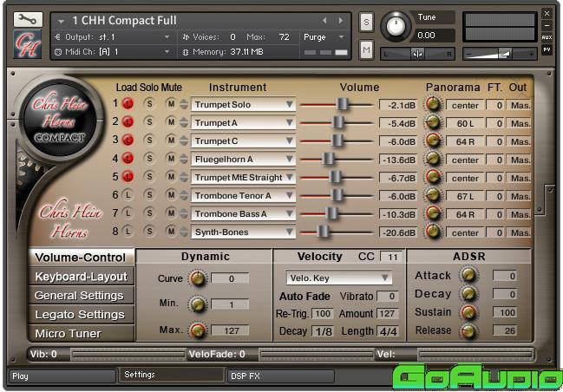Open the Midi Ch dropdown
The width and height of the screenshot is (563, 392).
114,52
